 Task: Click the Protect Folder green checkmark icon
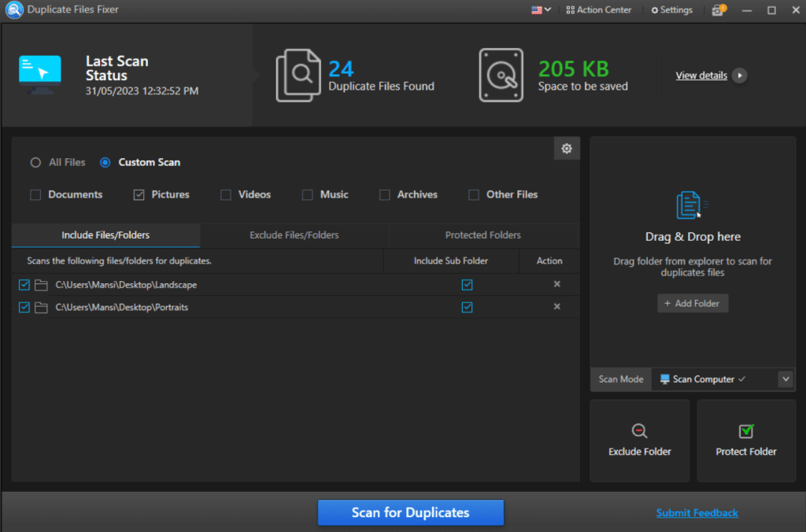pos(745,430)
